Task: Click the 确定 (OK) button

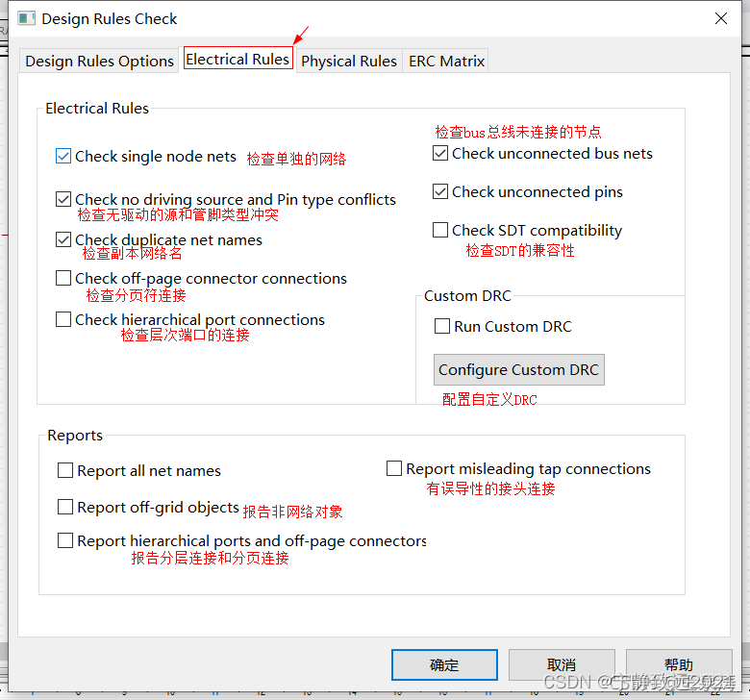Action: 444,665
